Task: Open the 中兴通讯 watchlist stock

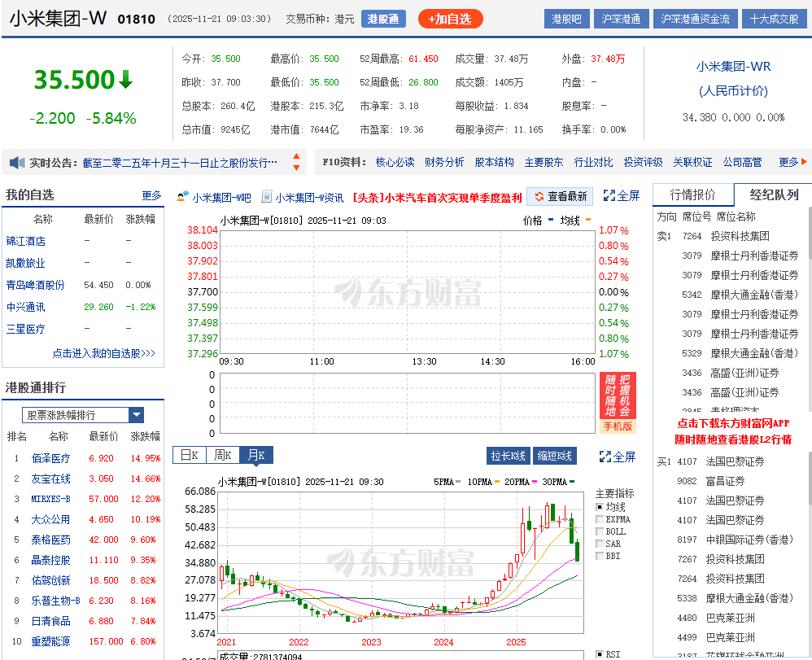Action: click(25, 307)
